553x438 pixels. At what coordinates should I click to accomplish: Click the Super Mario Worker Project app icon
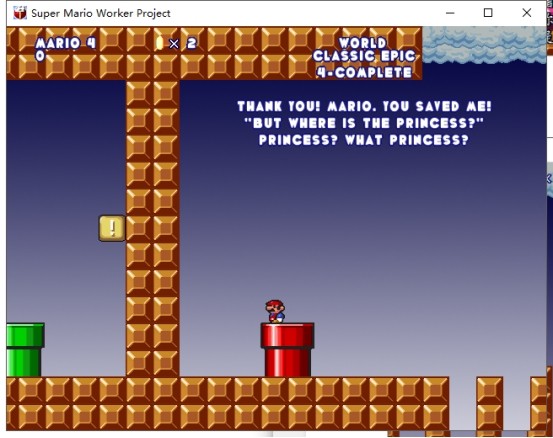[20, 13]
